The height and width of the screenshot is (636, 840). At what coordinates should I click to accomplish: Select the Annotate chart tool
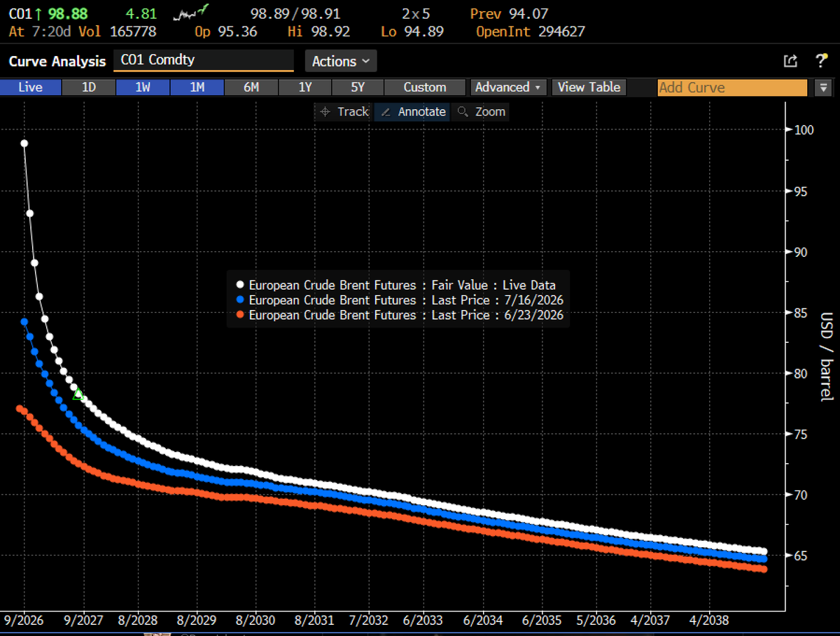coord(413,112)
